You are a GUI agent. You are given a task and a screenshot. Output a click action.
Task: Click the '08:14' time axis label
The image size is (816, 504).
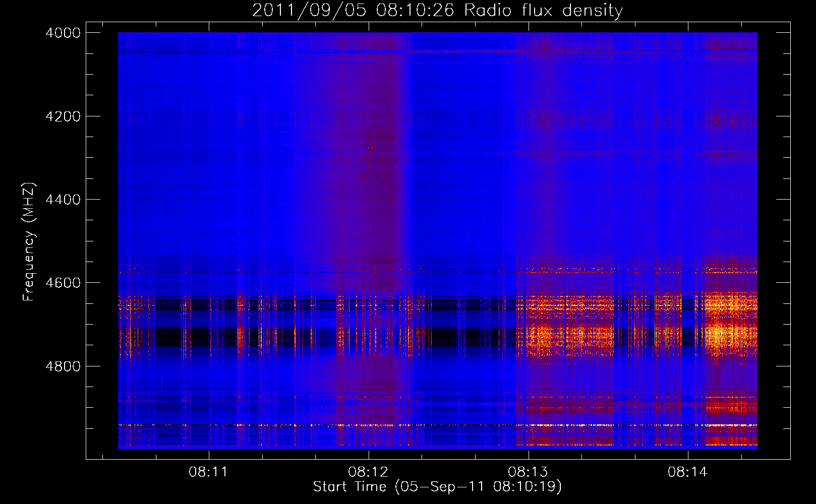pyautogui.click(x=688, y=472)
